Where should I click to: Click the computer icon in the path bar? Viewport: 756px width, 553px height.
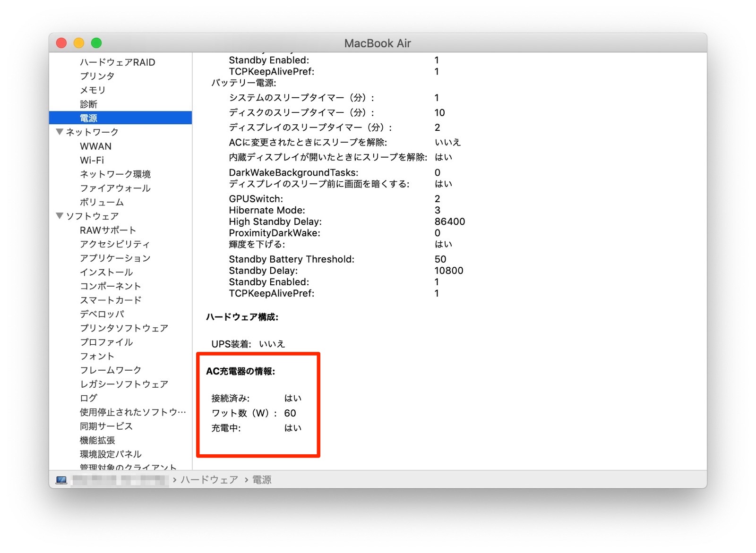[x=61, y=480]
